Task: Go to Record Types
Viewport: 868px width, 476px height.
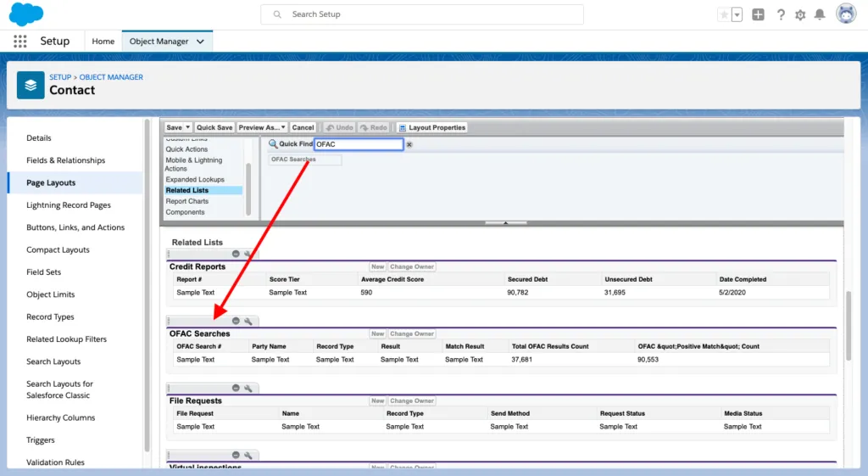Action: 50,317
